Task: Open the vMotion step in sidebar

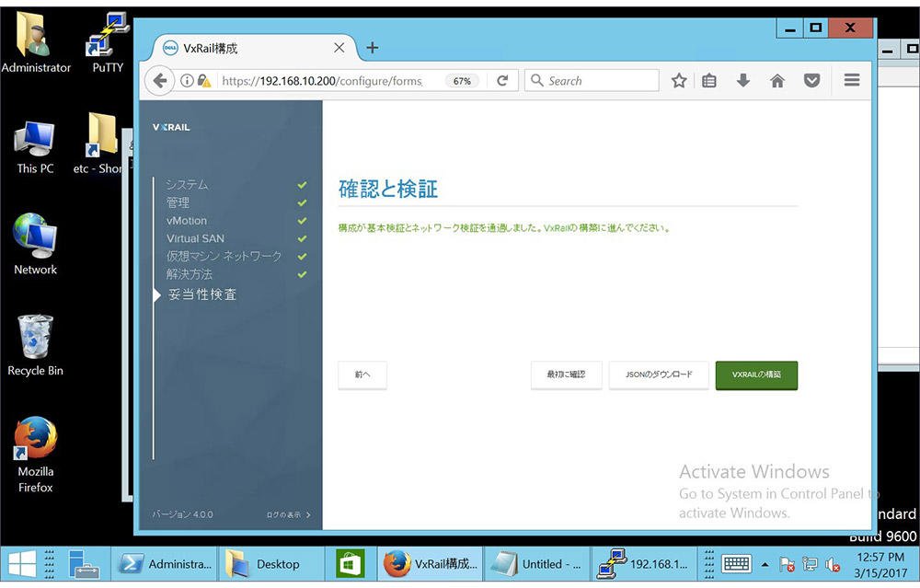Action: [x=187, y=221]
